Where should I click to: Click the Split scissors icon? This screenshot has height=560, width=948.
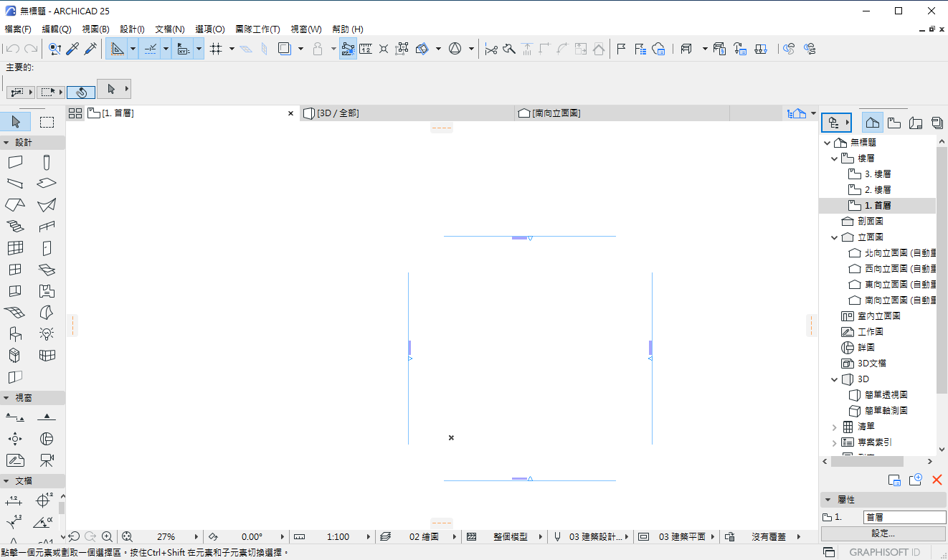click(490, 49)
